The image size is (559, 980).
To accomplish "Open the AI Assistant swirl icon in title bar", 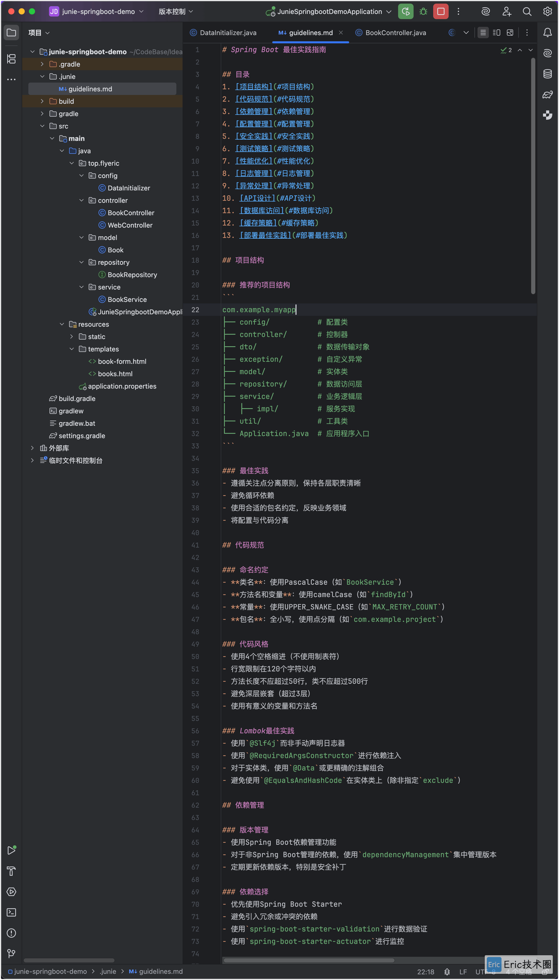I will (486, 12).
